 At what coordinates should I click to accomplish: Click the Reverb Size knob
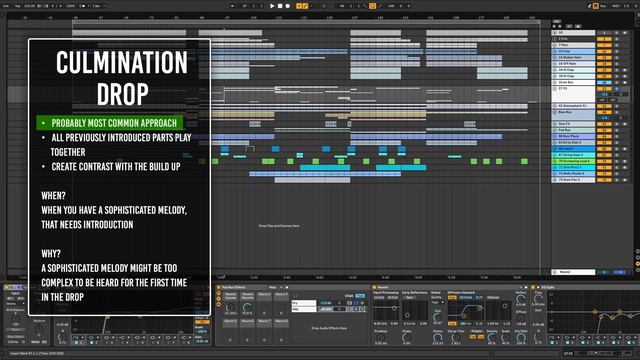pyautogui.click(x=437, y=317)
